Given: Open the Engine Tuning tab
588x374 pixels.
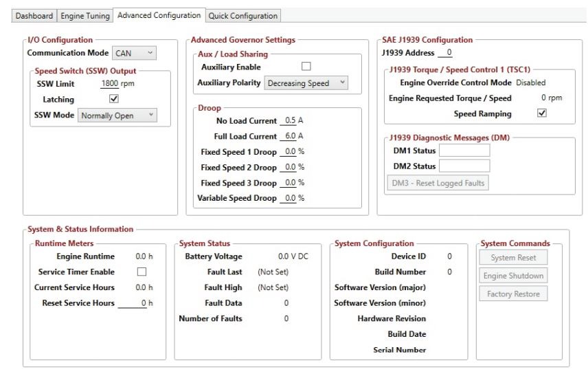Looking at the screenshot, I should coord(84,16).
